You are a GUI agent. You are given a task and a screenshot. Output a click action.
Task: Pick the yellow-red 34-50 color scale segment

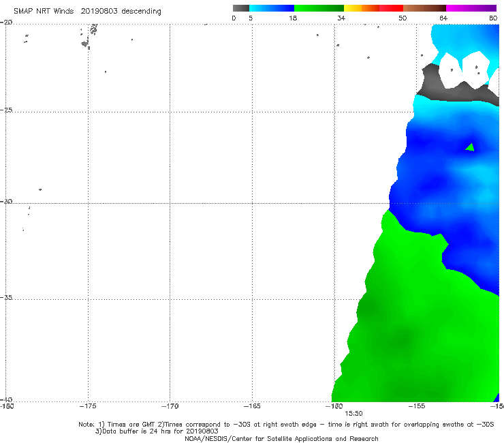pyautogui.click(x=373, y=8)
